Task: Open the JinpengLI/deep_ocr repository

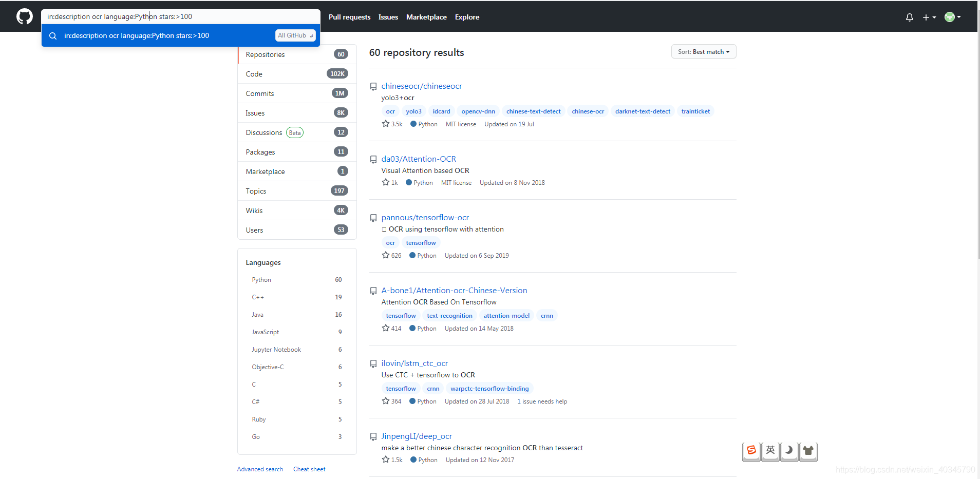Action: click(x=417, y=436)
